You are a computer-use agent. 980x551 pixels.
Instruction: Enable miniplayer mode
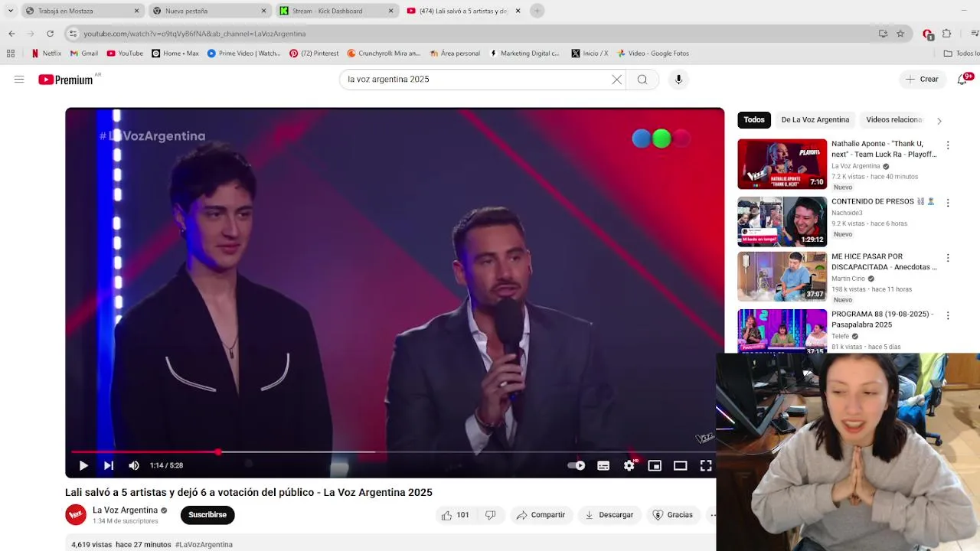coord(655,465)
